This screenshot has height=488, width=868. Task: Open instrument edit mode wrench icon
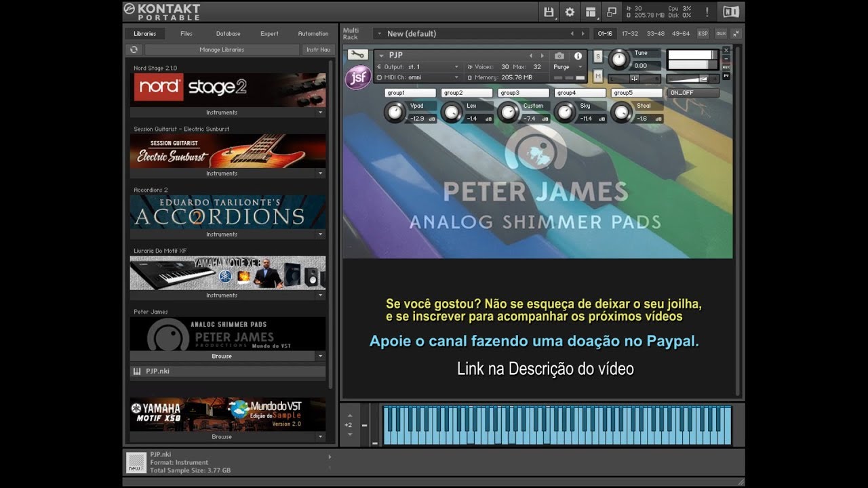point(358,55)
